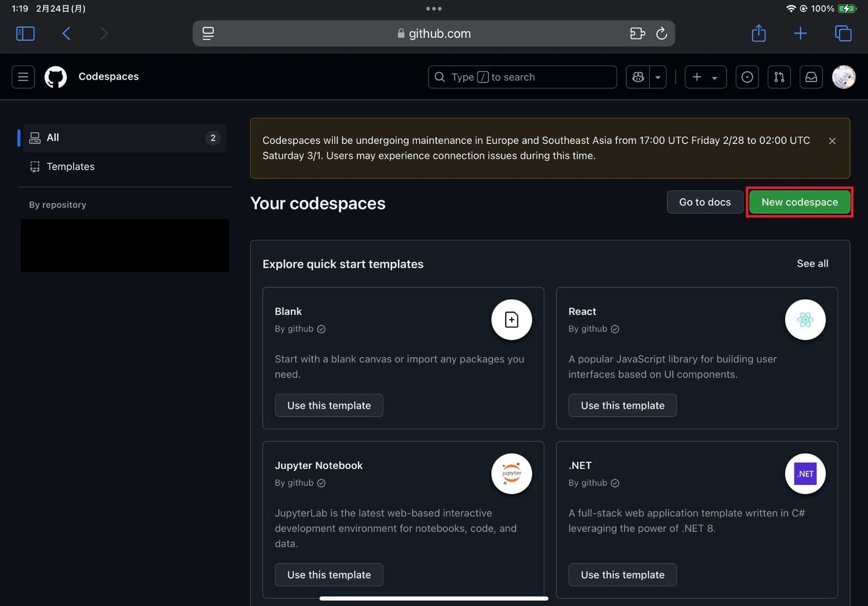The height and width of the screenshot is (606, 868).
Task: Open the hamburger navigation menu
Action: click(23, 76)
